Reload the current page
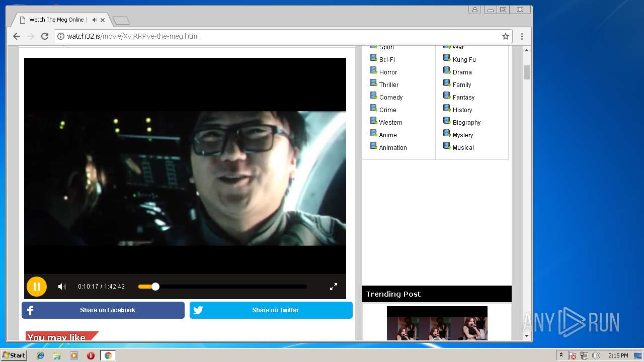 coord(45,36)
